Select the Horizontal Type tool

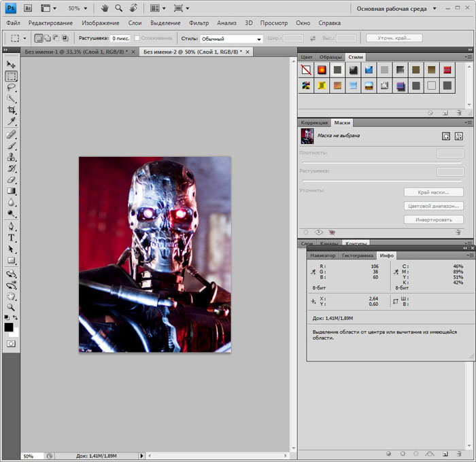(11, 238)
